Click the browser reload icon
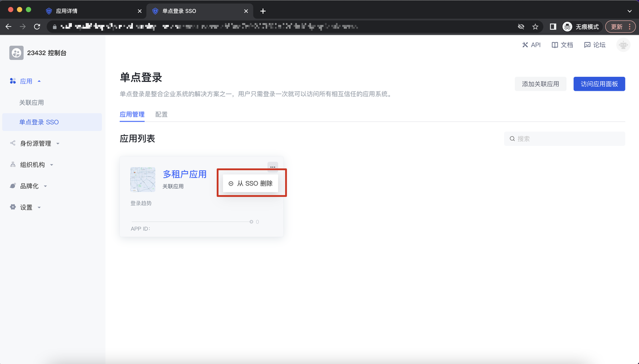Screen dimensions: 639x364 37,26
